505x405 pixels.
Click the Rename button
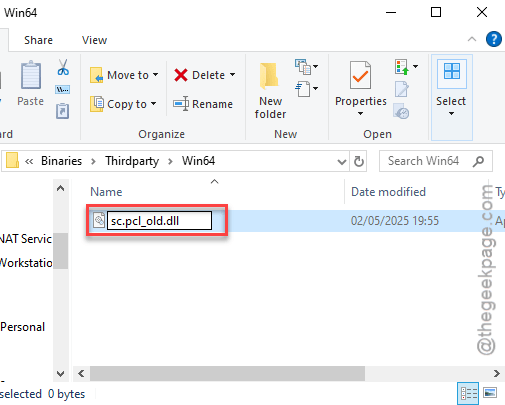[203, 104]
